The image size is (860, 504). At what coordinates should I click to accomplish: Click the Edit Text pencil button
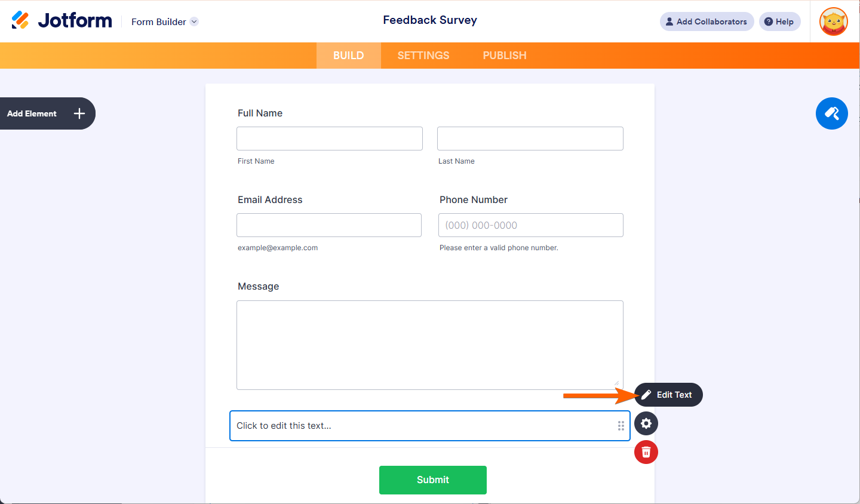668,395
